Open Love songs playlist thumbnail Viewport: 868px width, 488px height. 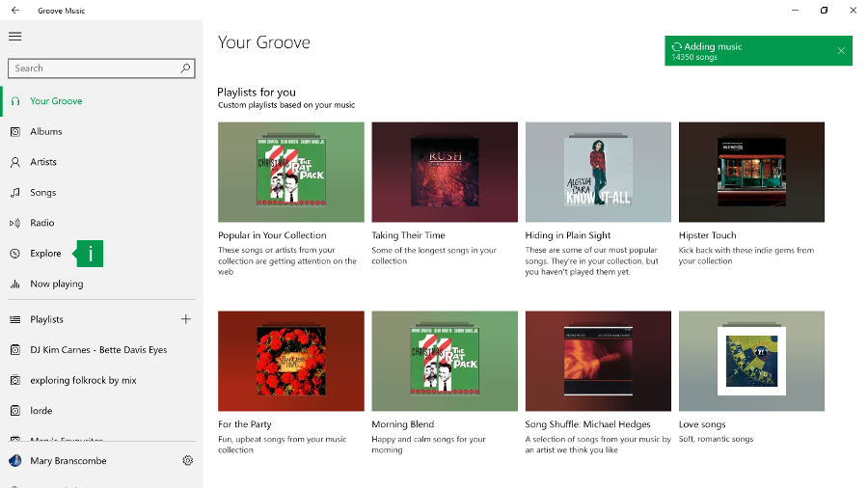(751, 361)
